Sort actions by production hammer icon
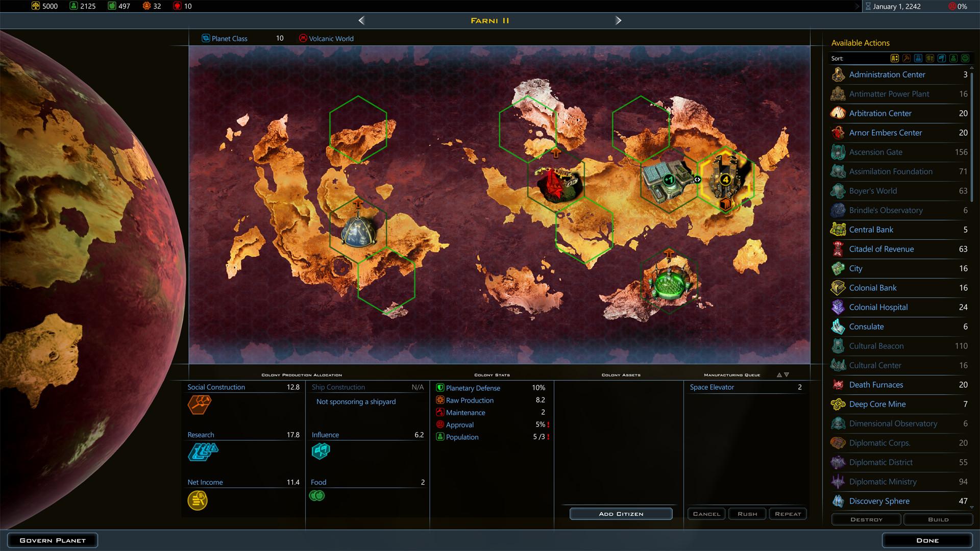Screen dimensions: 980x551 [906, 58]
